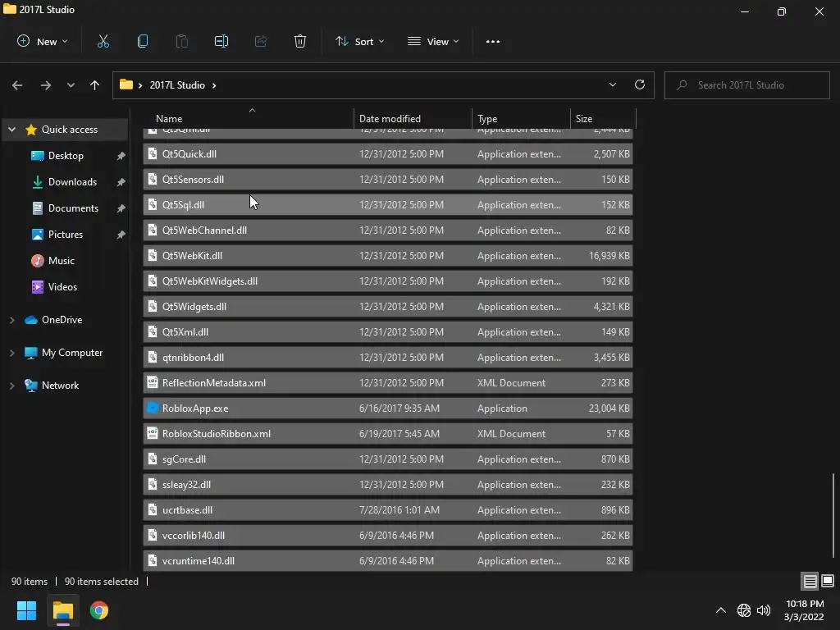The width and height of the screenshot is (840, 630).
Task: Expand the OneDrive tree node
Action: [x=11, y=320]
